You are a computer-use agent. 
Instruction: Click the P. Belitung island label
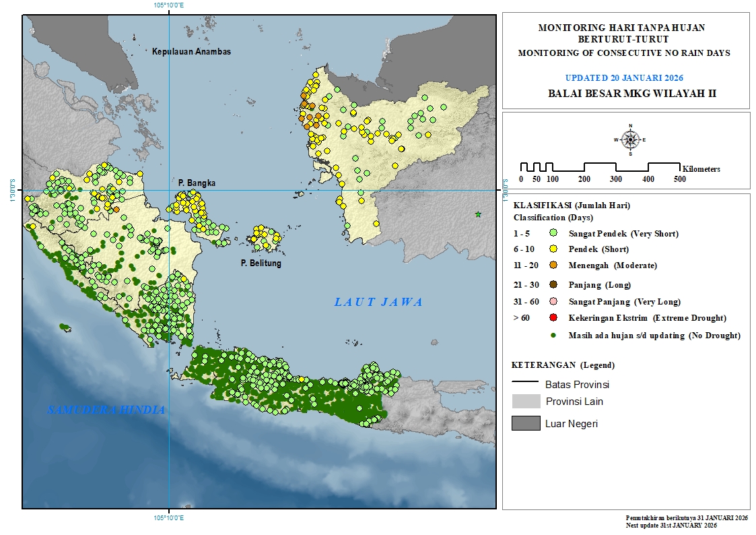click(x=261, y=263)
